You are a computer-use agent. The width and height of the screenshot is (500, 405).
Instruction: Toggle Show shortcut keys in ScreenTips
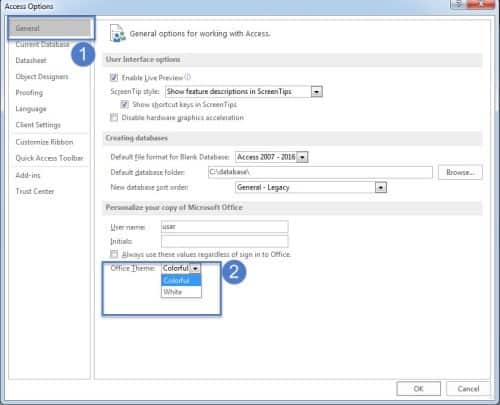tap(124, 104)
